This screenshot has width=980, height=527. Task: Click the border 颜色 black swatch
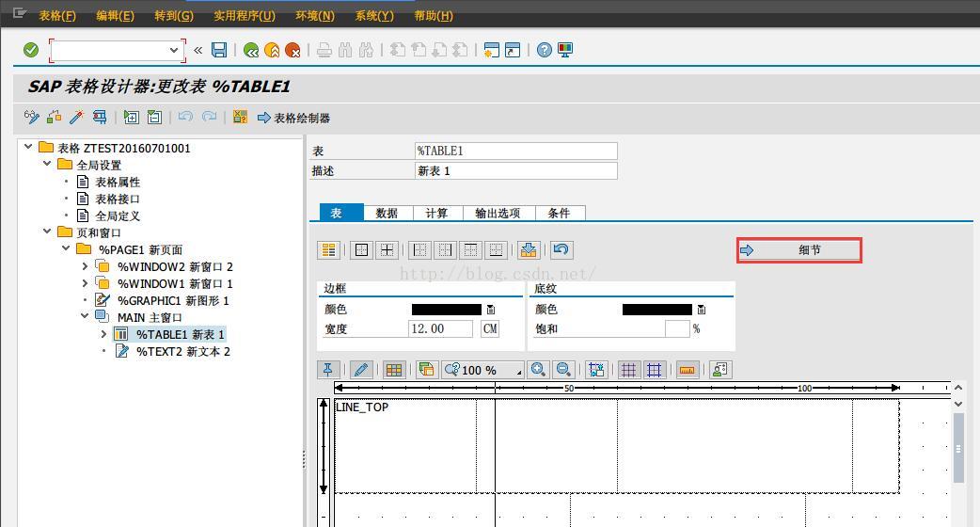(x=446, y=310)
